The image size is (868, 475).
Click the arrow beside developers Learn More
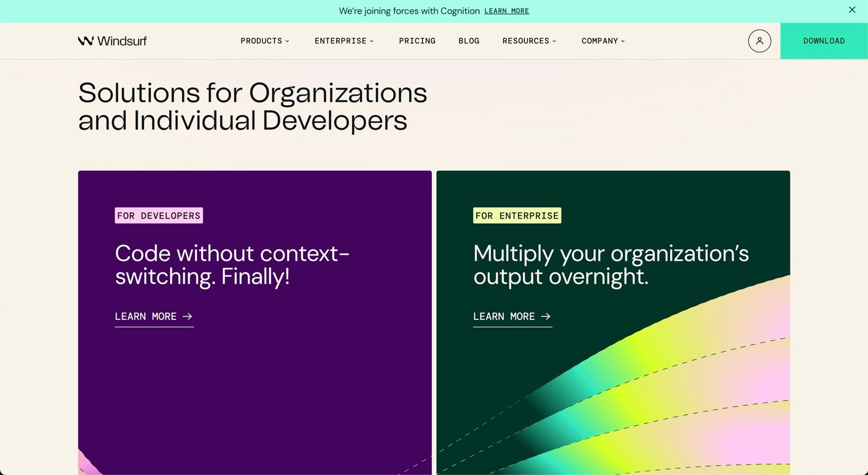coord(187,316)
